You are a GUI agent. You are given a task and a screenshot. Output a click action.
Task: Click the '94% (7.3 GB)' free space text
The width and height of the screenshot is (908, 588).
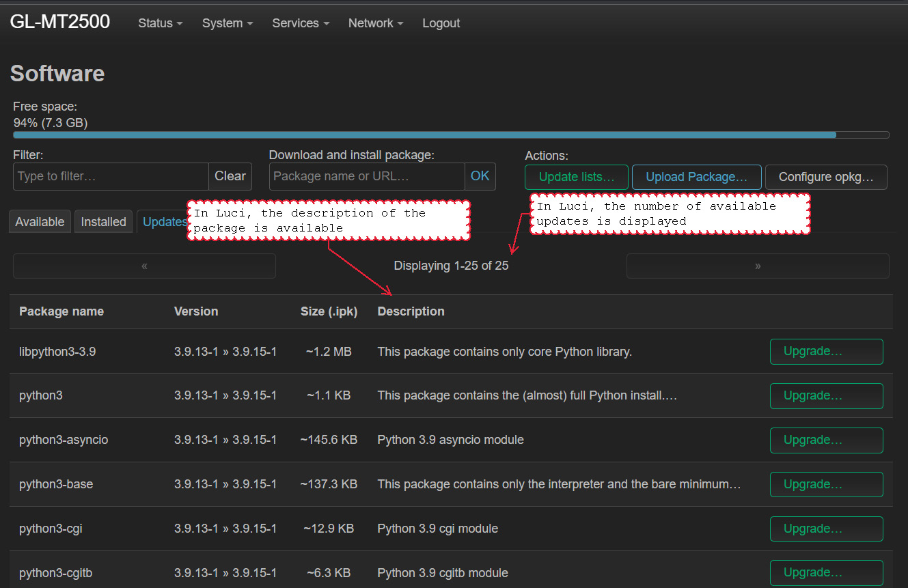click(x=51, y=123)
